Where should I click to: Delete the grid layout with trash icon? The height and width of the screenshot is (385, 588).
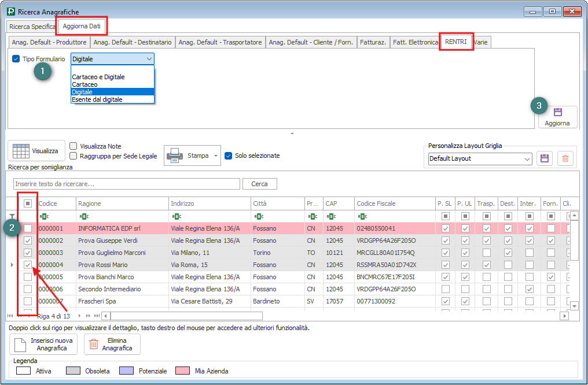point(565,158)
